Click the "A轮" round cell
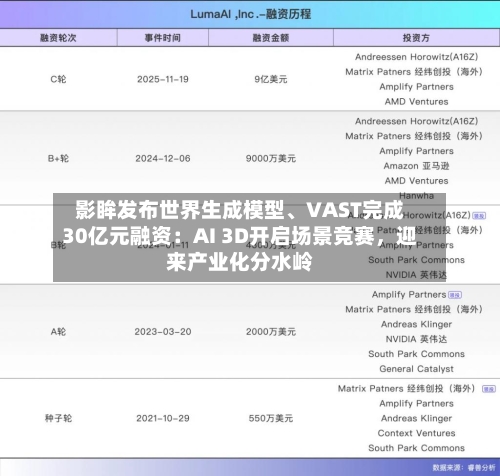500x476 pixels. 58,332
